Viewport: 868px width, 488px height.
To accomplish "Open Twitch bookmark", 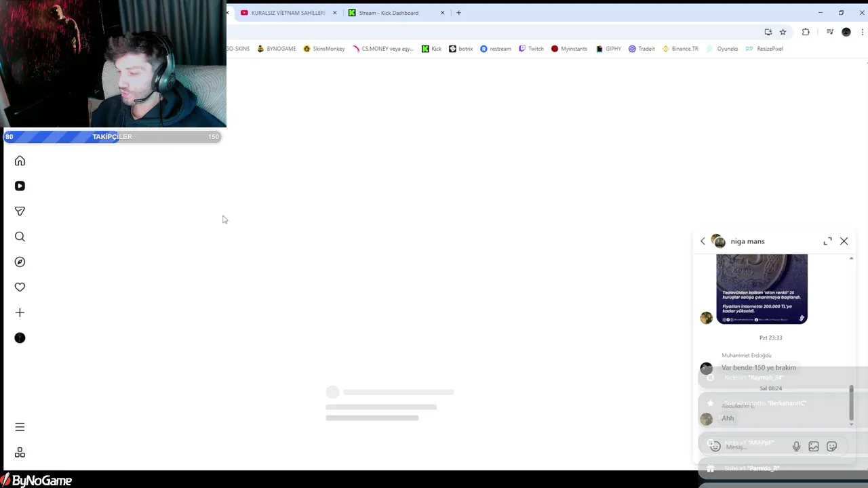I will pyautogui.click(x=531, y=49).
